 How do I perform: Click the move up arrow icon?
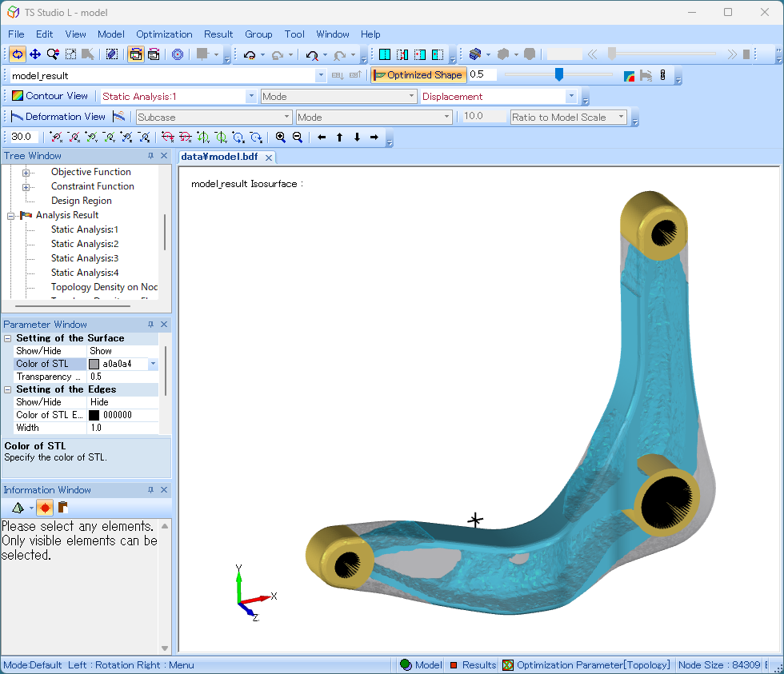tap(339, 137)
